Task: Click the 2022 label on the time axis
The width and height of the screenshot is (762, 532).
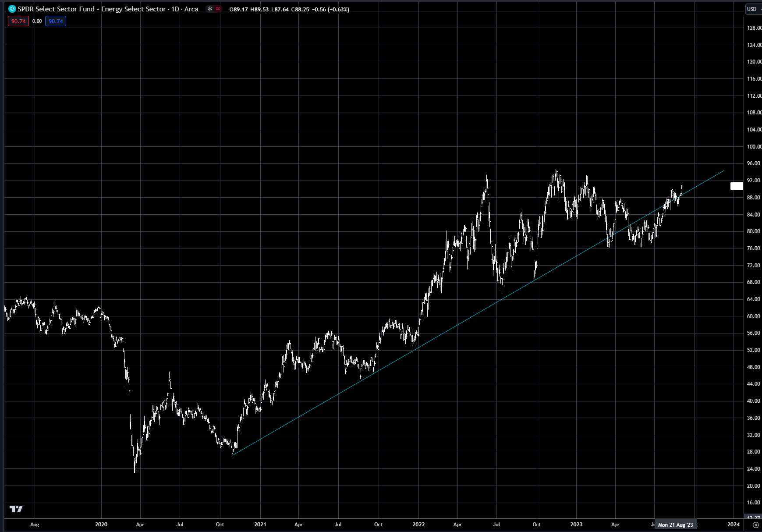Action: (x=418, y=525)
